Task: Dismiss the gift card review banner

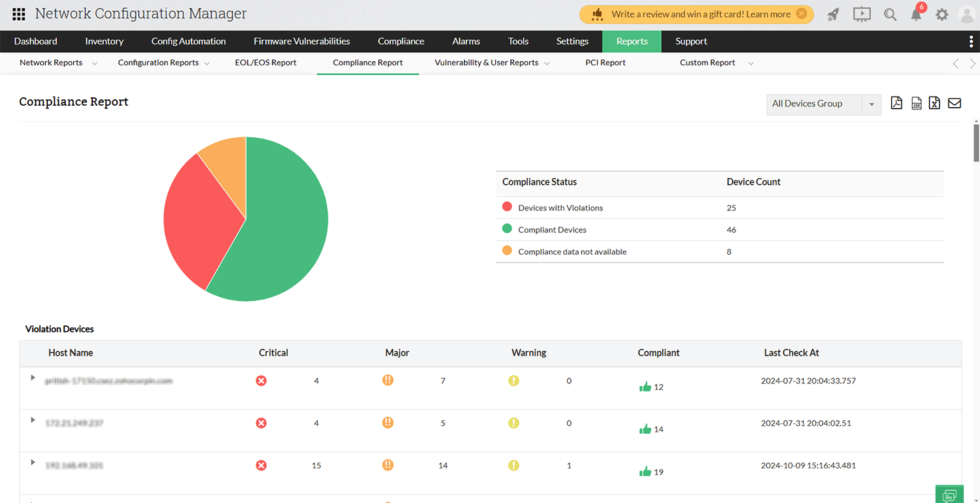Action: coord(801,14)
